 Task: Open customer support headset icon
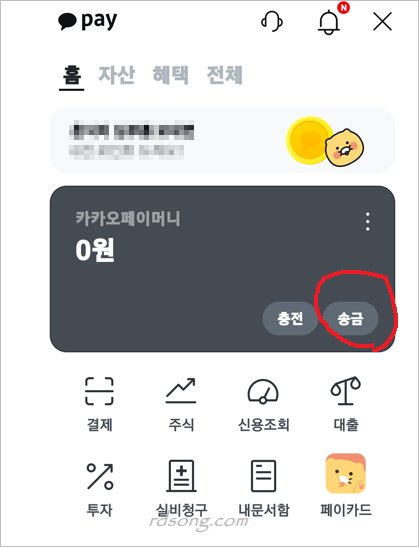[x=272, y=22]
